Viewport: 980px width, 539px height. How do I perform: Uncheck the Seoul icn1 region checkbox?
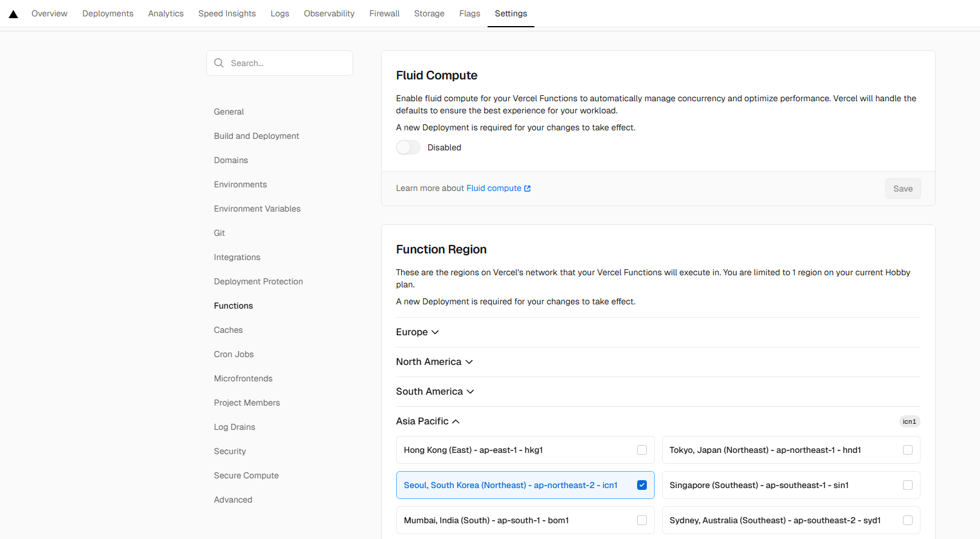click(642, 485)
